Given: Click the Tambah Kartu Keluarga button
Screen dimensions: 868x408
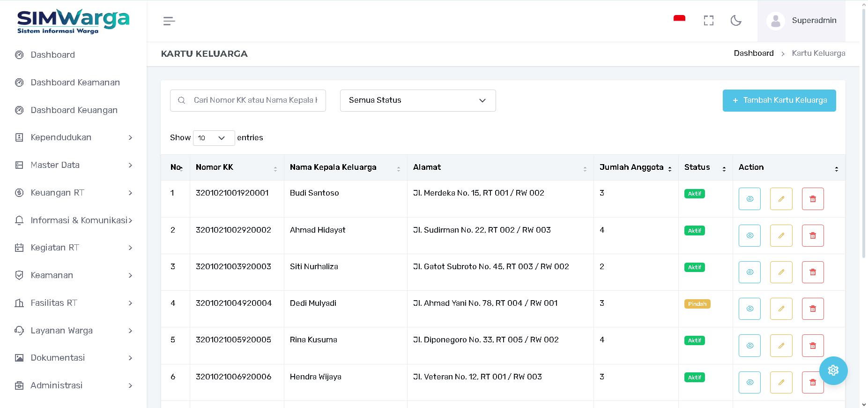Looking at the screenshot, I should 779,100.
